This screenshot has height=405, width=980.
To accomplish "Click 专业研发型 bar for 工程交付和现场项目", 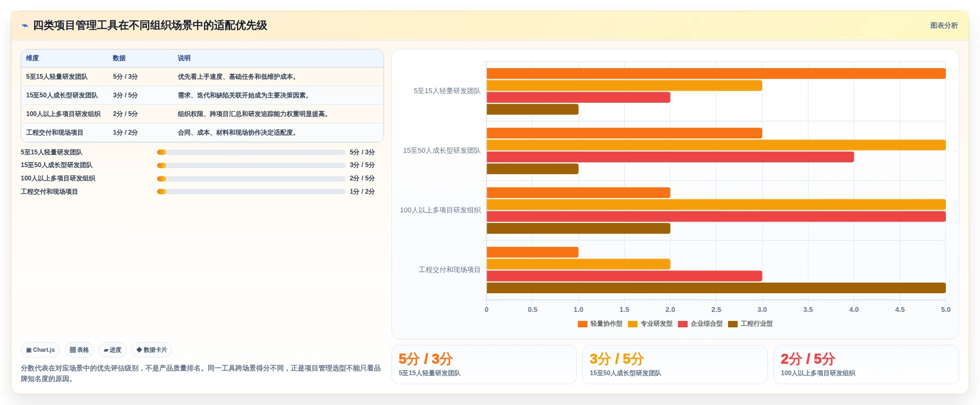I will pos(578,265).
